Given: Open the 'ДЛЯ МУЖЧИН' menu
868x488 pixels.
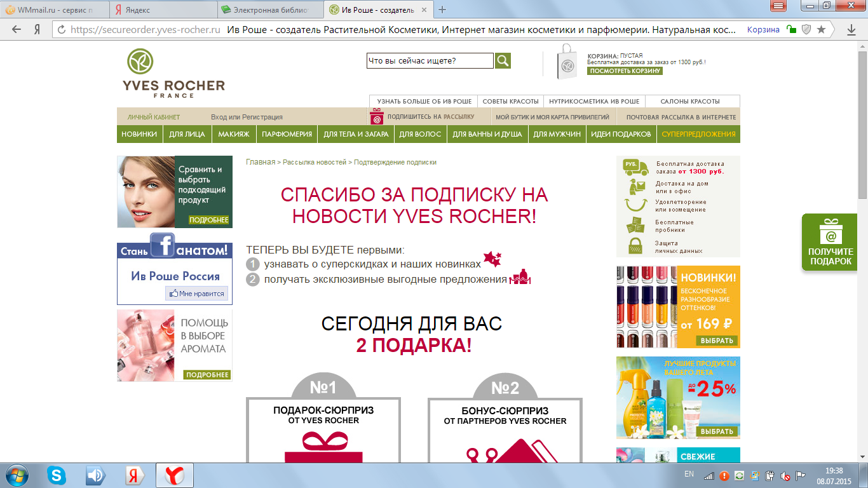Looking at the screenshot, I should [557, 134].
